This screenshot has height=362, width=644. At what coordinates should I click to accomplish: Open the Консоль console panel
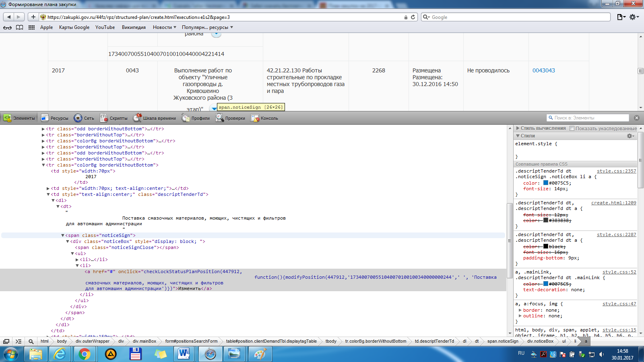click(x=264, y=118)
